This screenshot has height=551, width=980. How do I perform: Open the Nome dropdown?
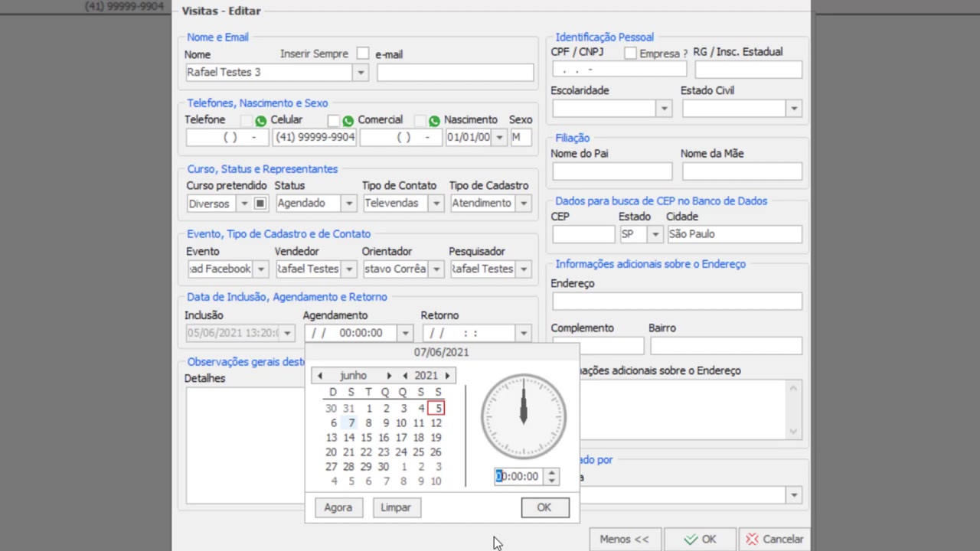361,73
